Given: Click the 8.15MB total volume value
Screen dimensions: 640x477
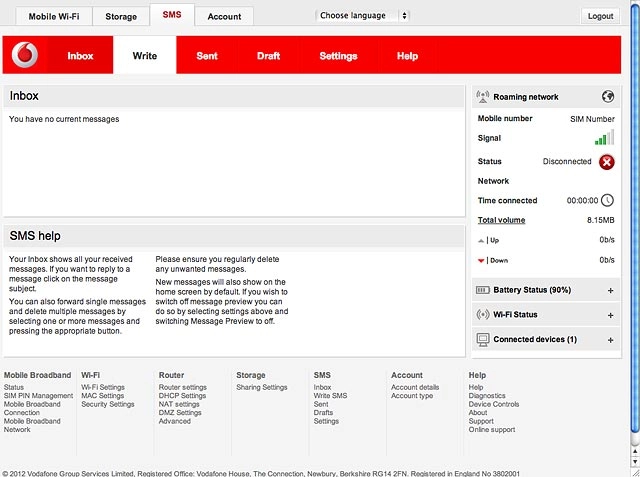Looking at the screenshot, I should tap(600, 220).
